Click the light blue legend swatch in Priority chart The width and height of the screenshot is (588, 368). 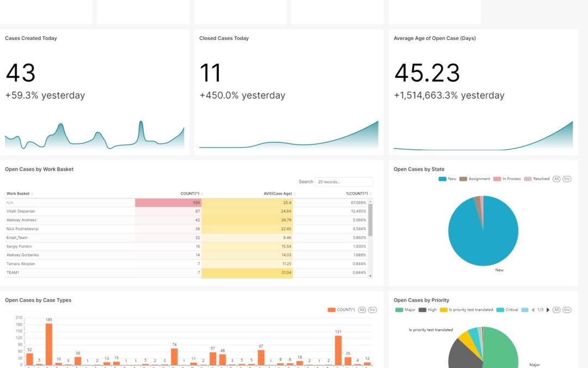[525, 310]
